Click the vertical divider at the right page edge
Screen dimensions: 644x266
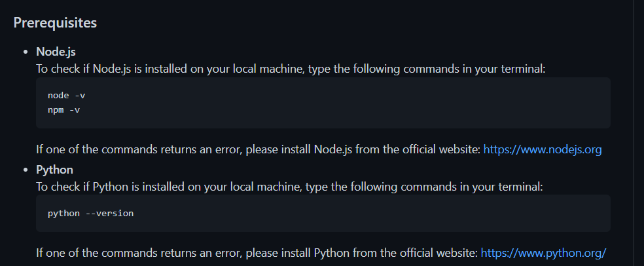(x=634, y=133)
